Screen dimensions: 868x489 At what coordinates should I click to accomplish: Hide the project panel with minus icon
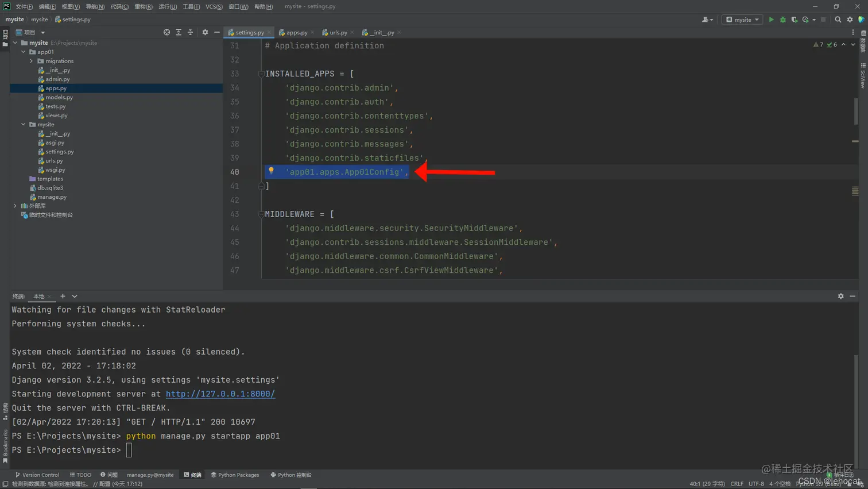point(217,32)
